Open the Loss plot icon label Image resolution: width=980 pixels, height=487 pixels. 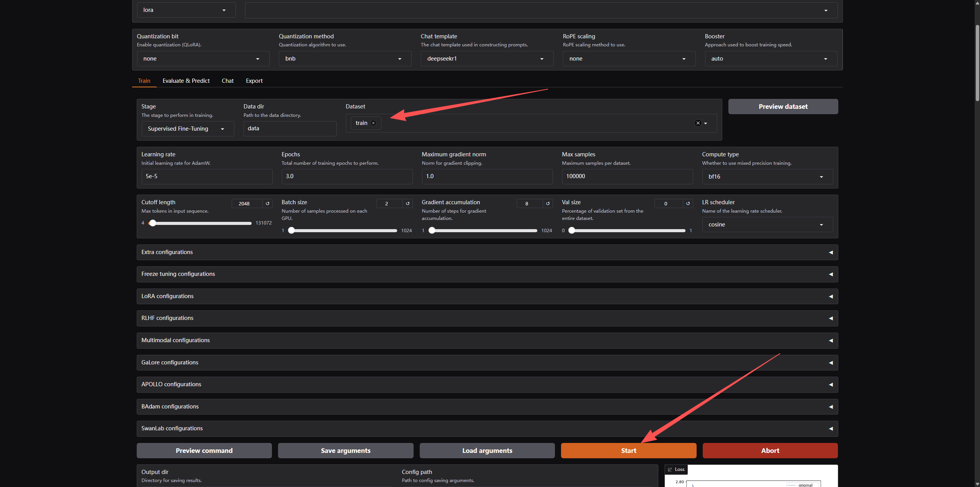coord(676,469)
